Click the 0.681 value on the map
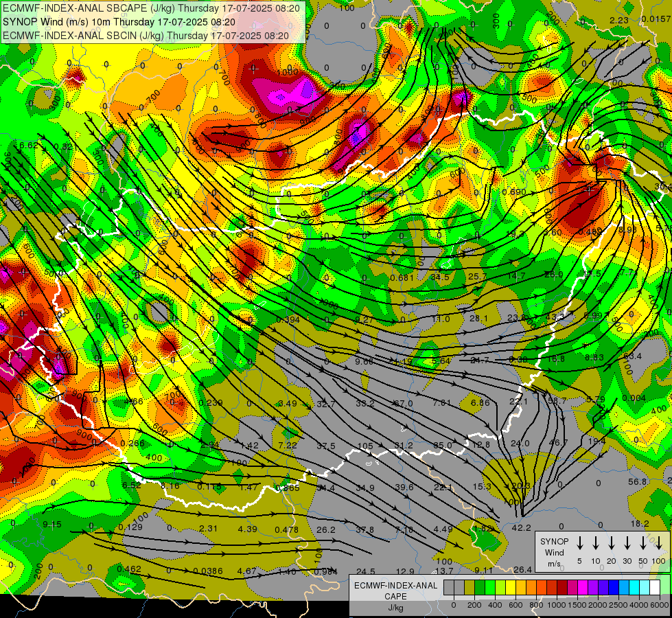The width and height of the screenshot is (672, 618). pos(402,278)
